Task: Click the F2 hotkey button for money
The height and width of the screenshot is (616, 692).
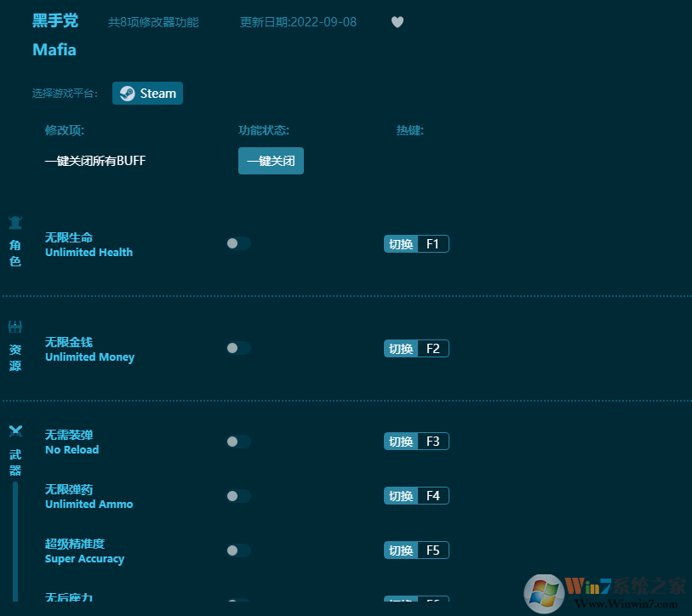Action: [416, 348]
